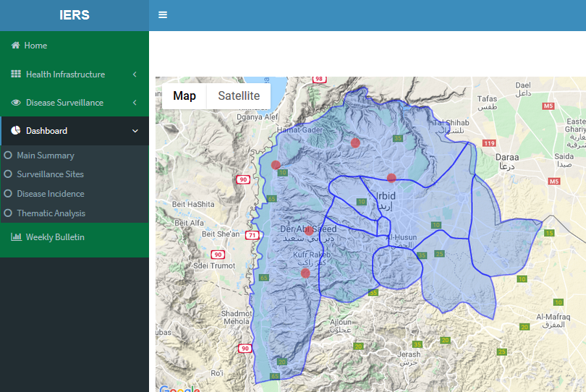Click the Al-Husun label on map
Image resolution: width=586 pixels, height=392 pixels.
402,241
